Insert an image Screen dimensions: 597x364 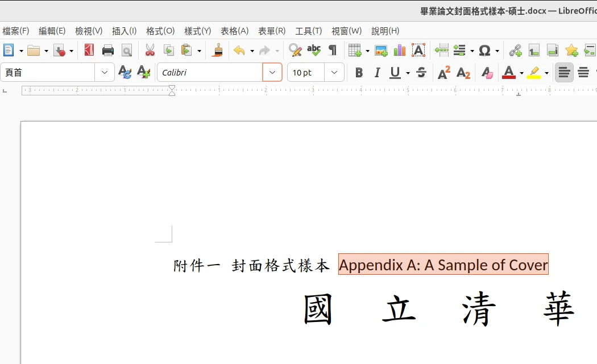tap(381, 50)
